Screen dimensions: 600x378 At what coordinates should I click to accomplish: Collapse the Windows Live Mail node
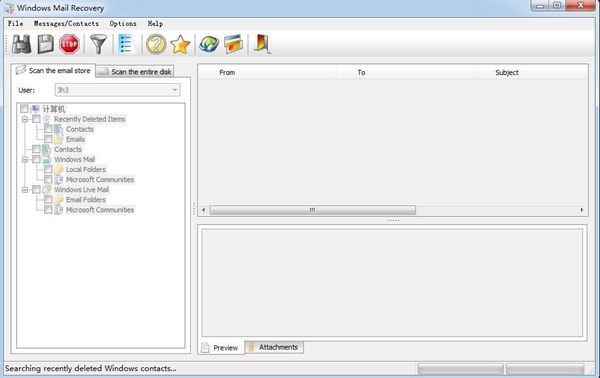(25, 190)
